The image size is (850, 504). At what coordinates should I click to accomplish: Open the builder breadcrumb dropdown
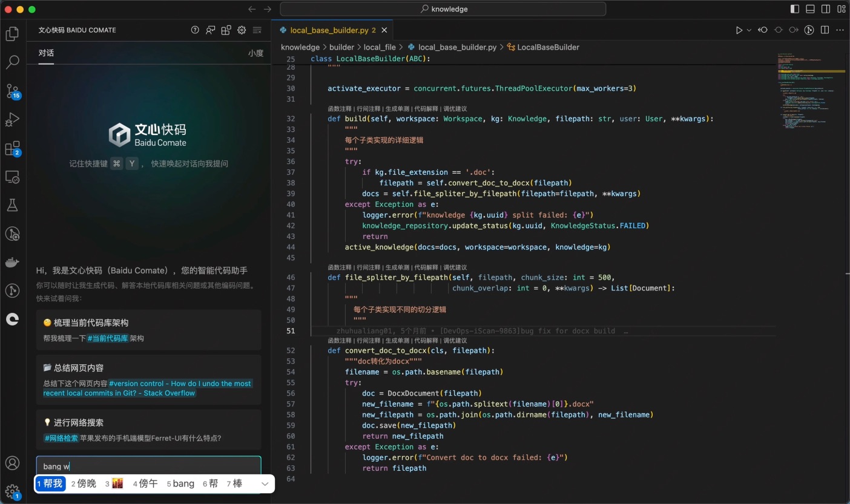(341, 47)
